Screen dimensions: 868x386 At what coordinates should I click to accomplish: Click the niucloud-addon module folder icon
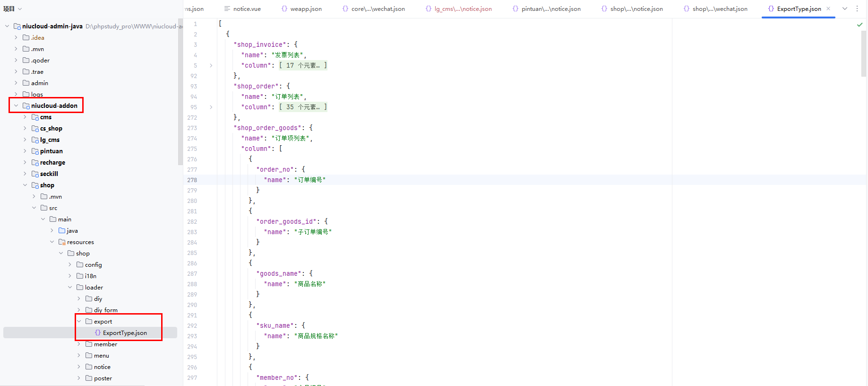point(26,105)
